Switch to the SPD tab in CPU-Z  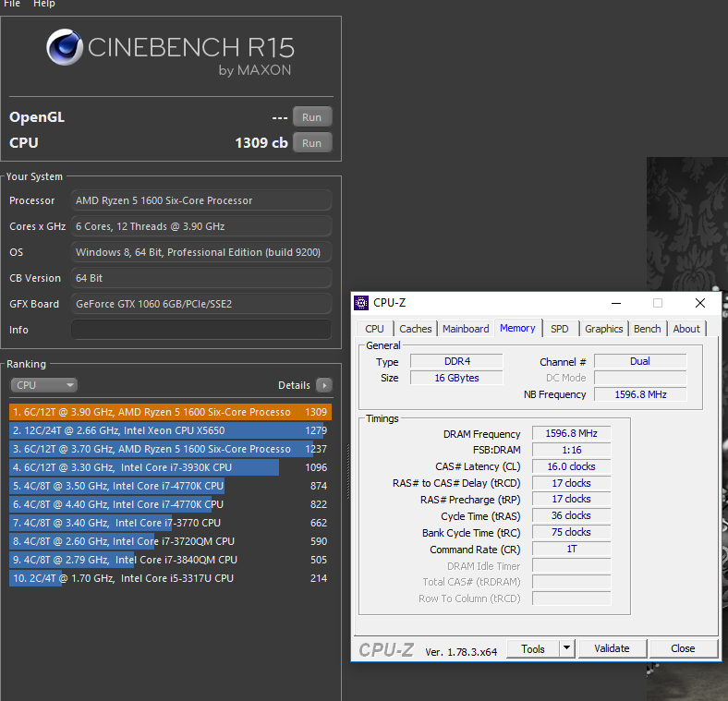point(560,329)
